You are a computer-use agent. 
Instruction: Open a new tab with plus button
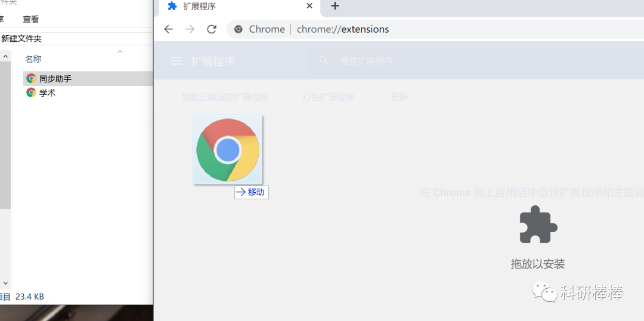(x=335, y=6)
